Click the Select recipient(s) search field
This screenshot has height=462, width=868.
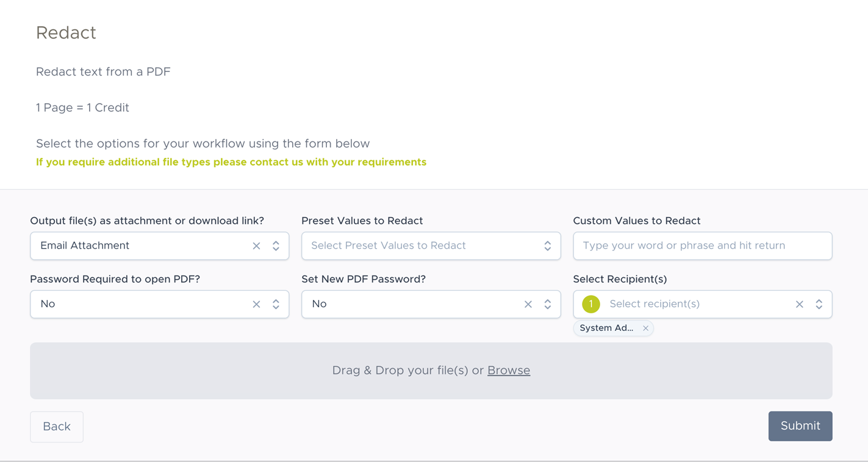[695, 304]
